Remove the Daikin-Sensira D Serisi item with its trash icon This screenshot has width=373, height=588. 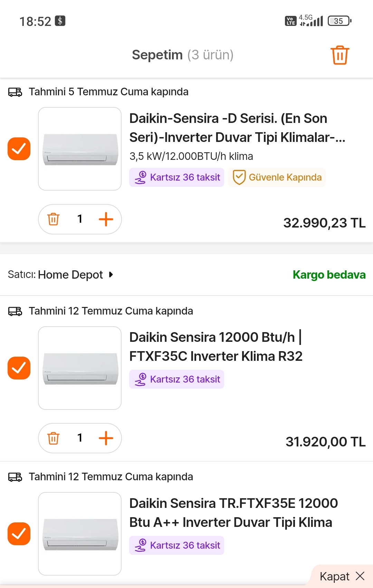coord(54,219)
